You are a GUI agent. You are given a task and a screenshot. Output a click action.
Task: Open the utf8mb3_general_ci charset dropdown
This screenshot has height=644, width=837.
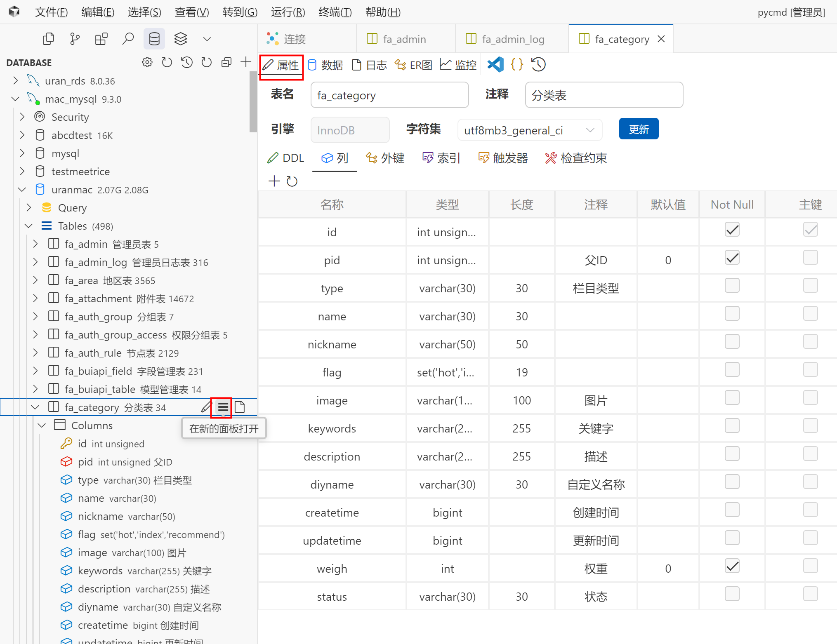(x=530, y=130)
